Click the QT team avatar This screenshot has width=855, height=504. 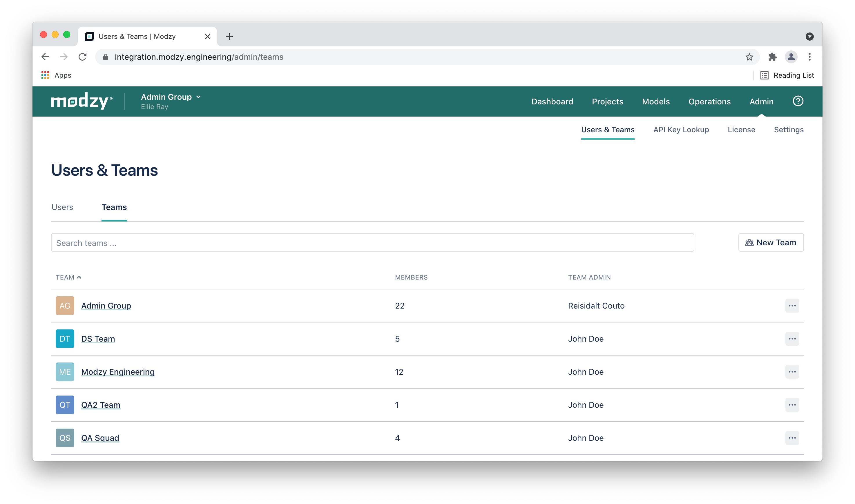pos(65,405)
